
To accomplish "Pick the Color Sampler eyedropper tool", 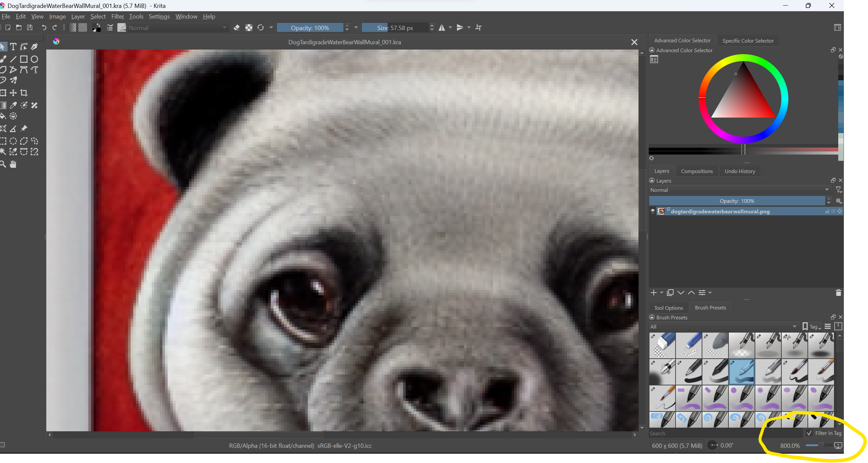I will tap(13, 105).
